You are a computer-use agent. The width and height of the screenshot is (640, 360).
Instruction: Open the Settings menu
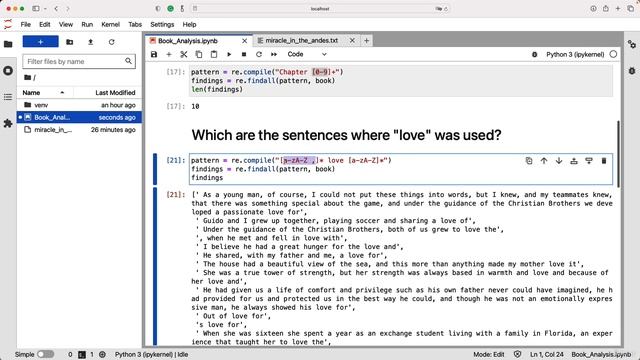pos(162,24)
